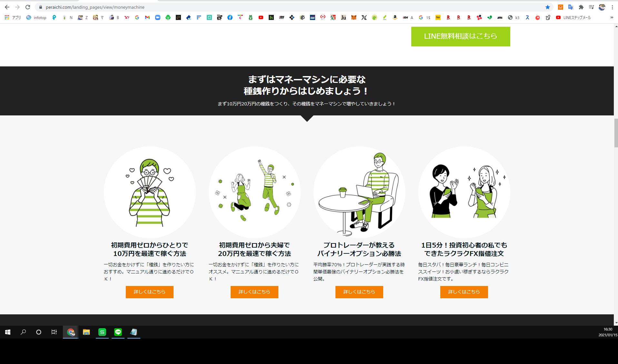Open the red YouTube bookmark near Facebook
Viewport: 618px width, 364px height.
point(261,17)
